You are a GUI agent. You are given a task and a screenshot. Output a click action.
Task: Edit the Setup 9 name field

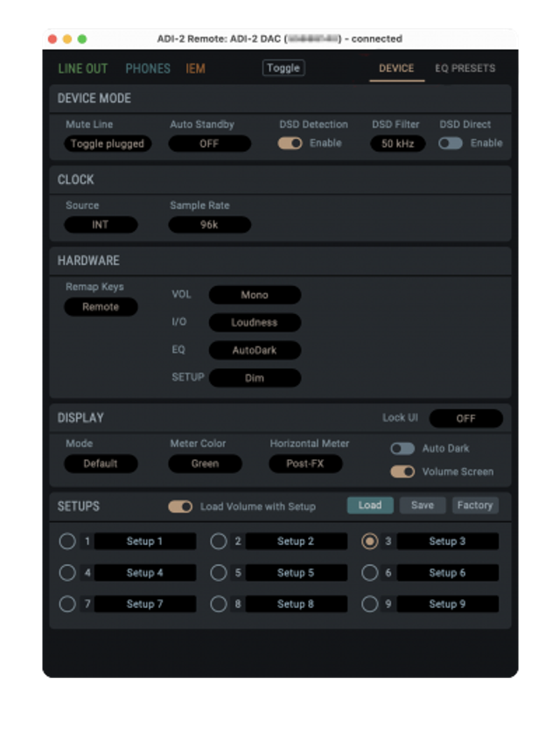pyautogui.click(x=448, y=604)
